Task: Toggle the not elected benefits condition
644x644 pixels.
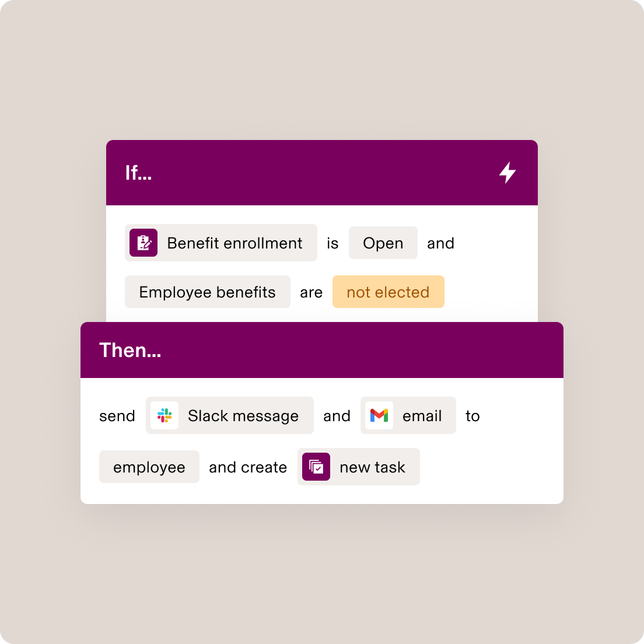Action: pos(388,292)
